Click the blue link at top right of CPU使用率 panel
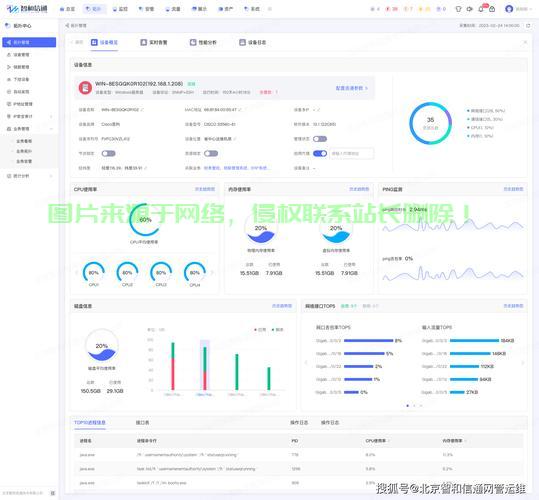 coord(205,189)
